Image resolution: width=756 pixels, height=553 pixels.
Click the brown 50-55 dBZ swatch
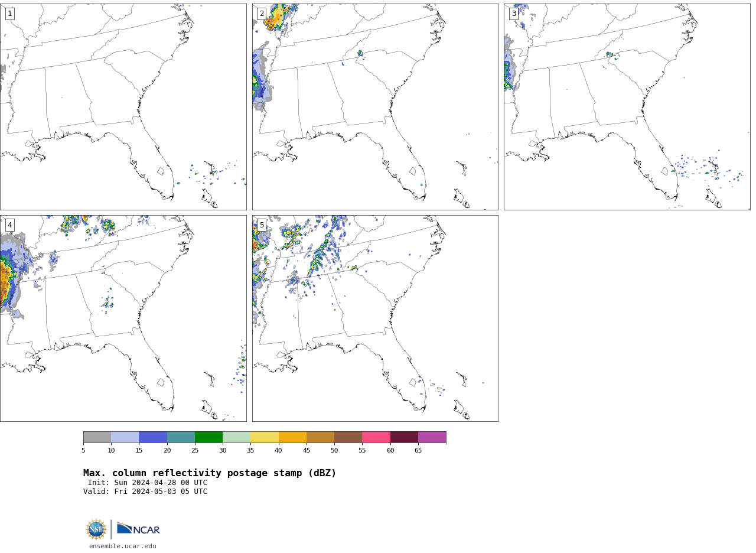point(348,437)
